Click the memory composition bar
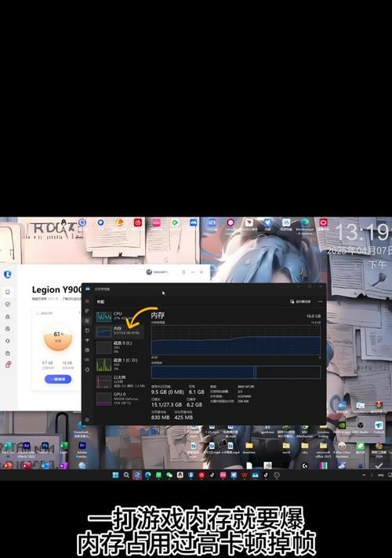The height and width of the screenshot is (558, 392). coord(236,372)
